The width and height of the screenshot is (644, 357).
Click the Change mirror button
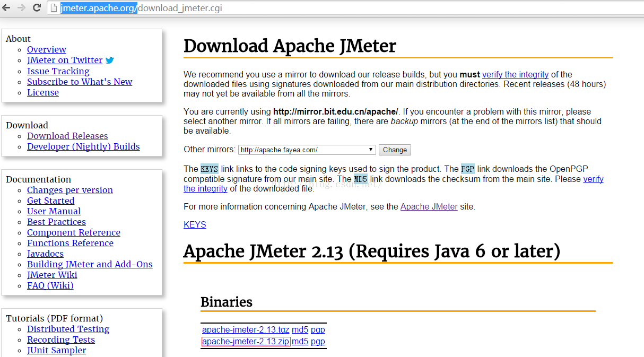coord(395,150)
